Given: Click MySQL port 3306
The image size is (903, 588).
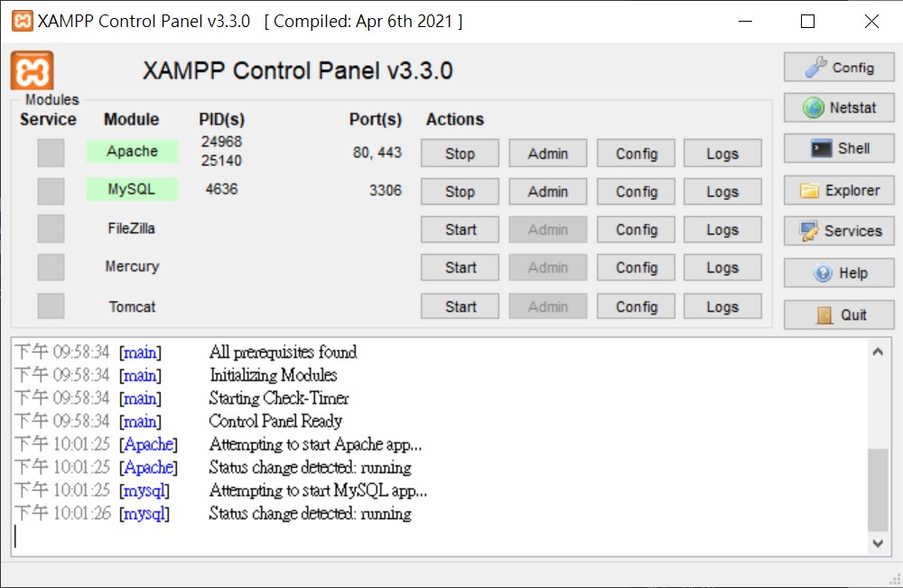Looking at the screenshot, I should tap(386, 190).
